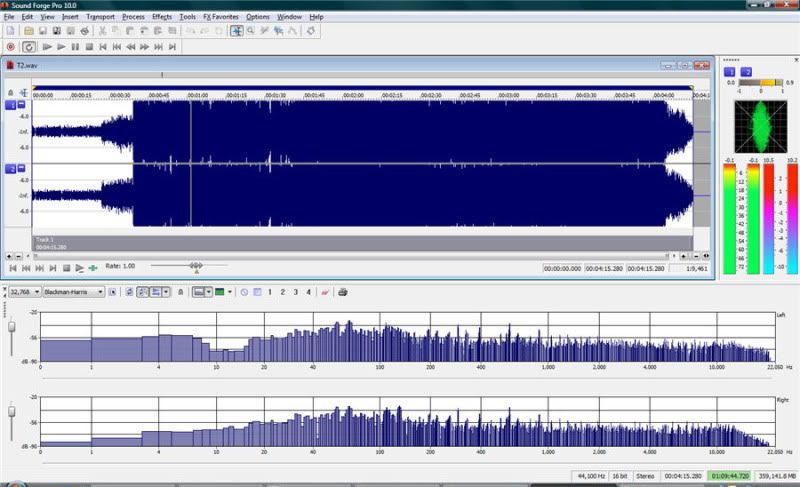Expand spectrum color dropdown arrow
The image size is (800, 487).
coord(230,292)
